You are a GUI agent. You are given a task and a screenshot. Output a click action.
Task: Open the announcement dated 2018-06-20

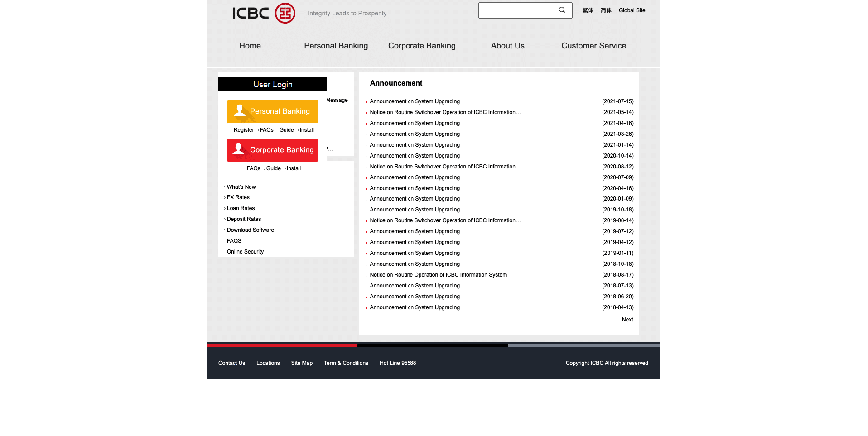click(x=415, y=297)
